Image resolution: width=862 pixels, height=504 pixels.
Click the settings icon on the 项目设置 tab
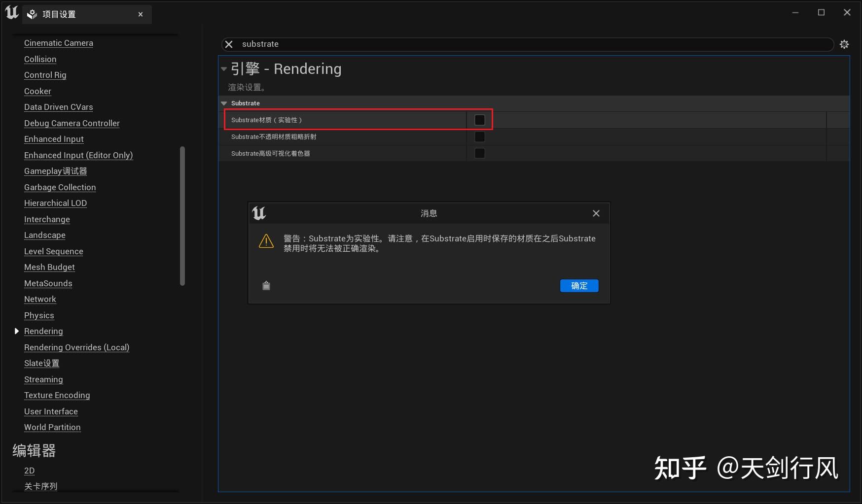coord(31,14)
